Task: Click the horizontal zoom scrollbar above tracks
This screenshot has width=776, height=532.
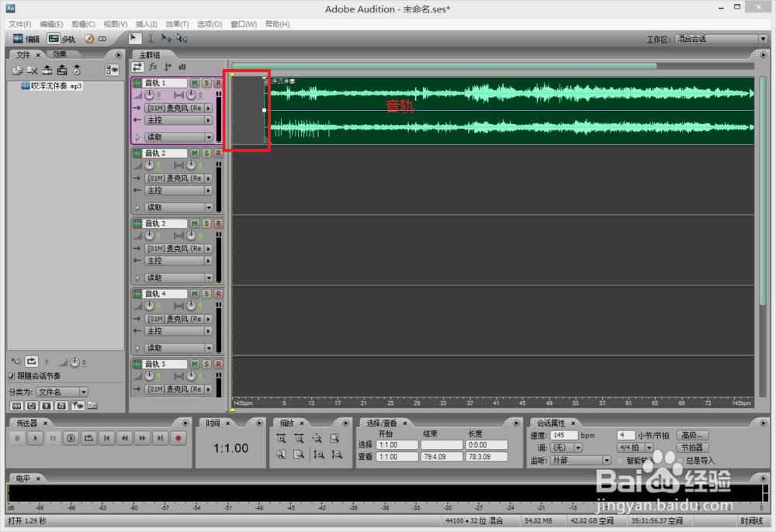Action: coord(444,66)
